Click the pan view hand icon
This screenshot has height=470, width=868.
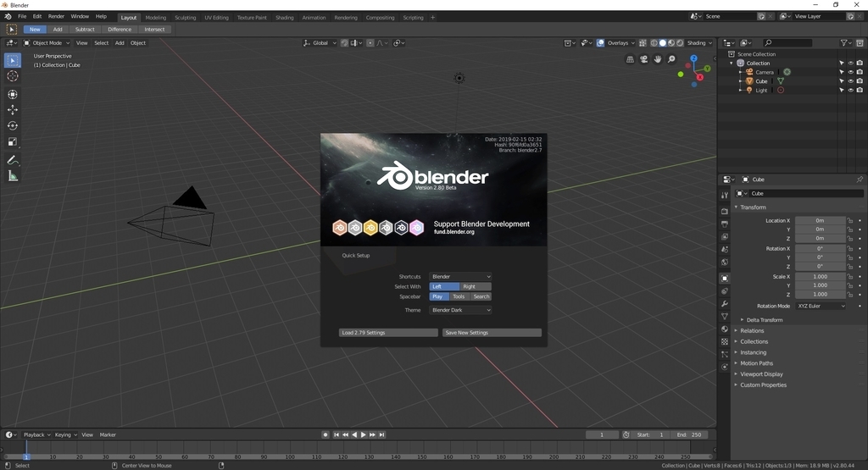(x=658, y=59)
